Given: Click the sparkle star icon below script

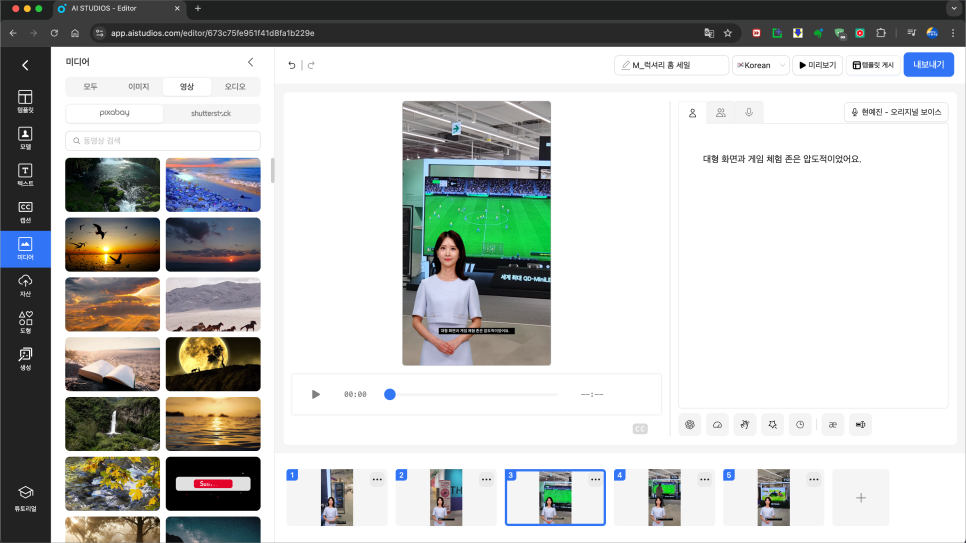Looking at the screenshot, I should (x=773, y=425).
